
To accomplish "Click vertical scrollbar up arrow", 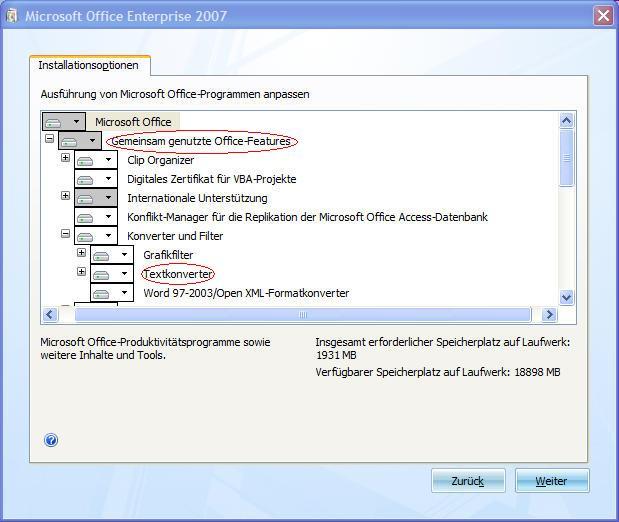I will (566, 120).
